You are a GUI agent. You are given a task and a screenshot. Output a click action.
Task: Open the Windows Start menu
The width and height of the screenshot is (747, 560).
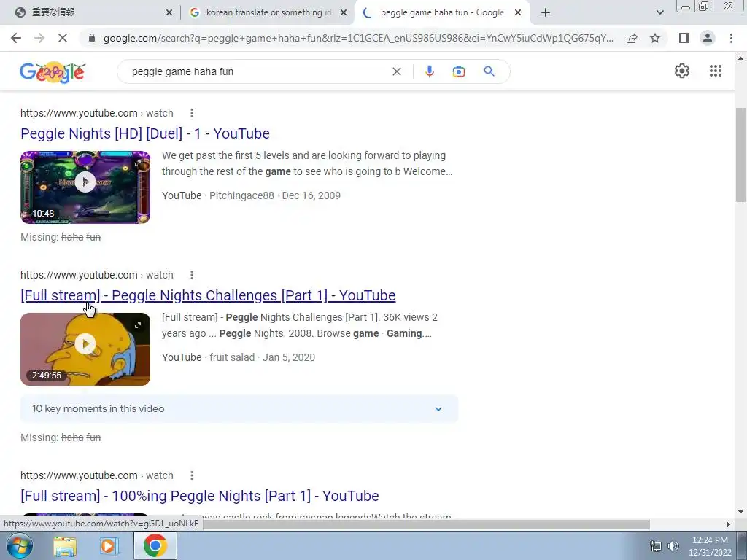[20, 545]
